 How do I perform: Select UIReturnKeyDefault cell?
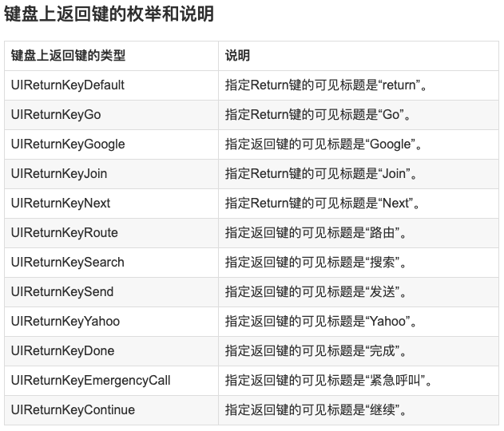coord(111,85)
